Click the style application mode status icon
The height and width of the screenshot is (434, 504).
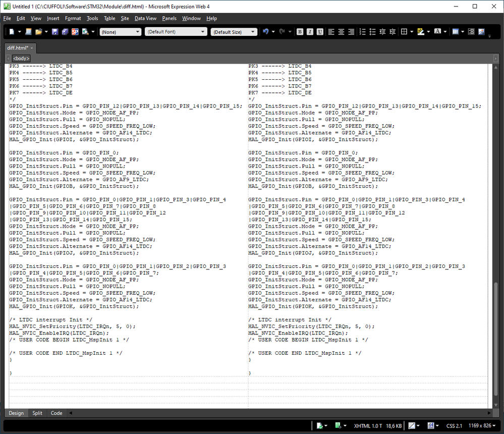(431, 425)
